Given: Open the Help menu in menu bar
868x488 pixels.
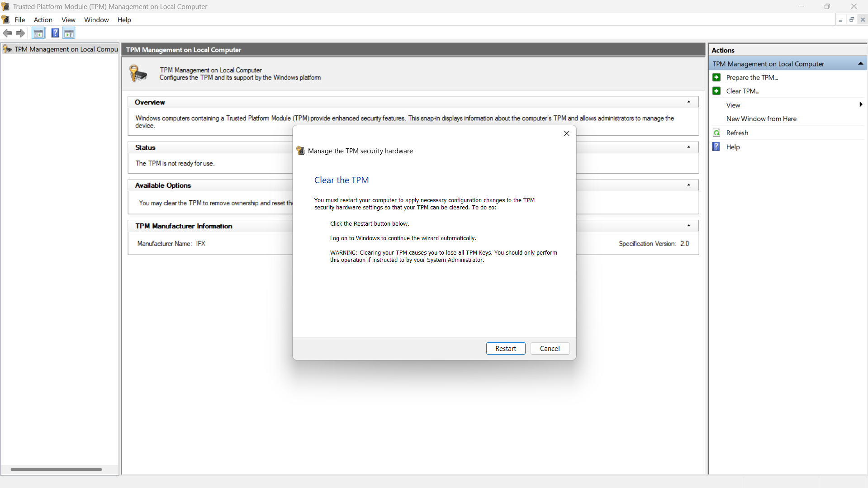Looking at the screenshot, I should [x=124, y=19].
